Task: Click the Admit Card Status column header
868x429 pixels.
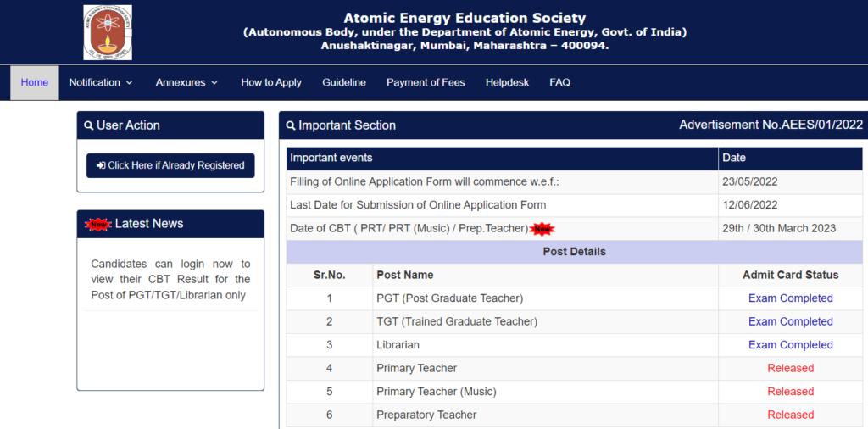Action: tap(791, 275)
